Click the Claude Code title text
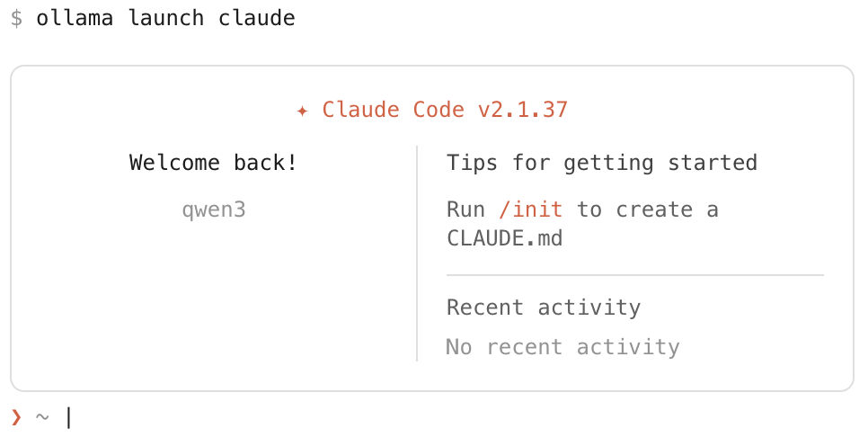Image resolution: width=868 pixels, height=437 pixels. [393, 110]
